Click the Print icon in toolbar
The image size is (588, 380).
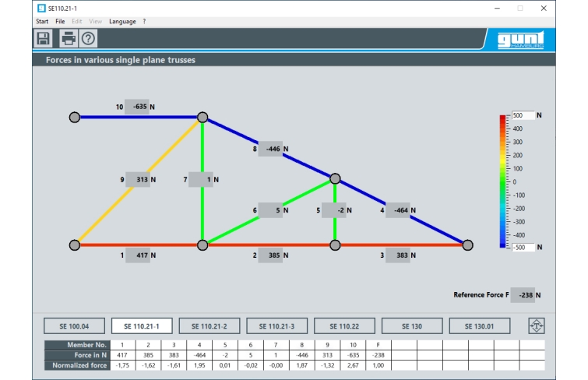[x=69, y=39]
